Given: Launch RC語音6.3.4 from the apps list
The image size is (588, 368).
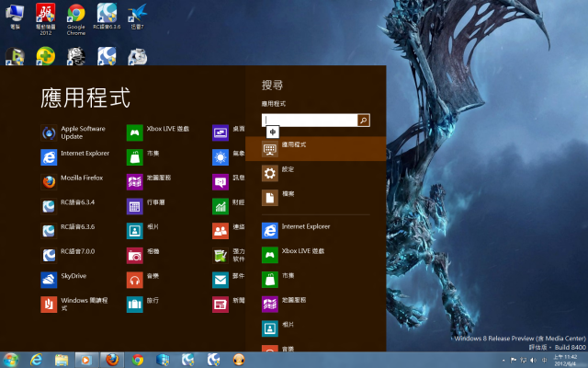Looking at the screenshot, I should tap(67, 206).
